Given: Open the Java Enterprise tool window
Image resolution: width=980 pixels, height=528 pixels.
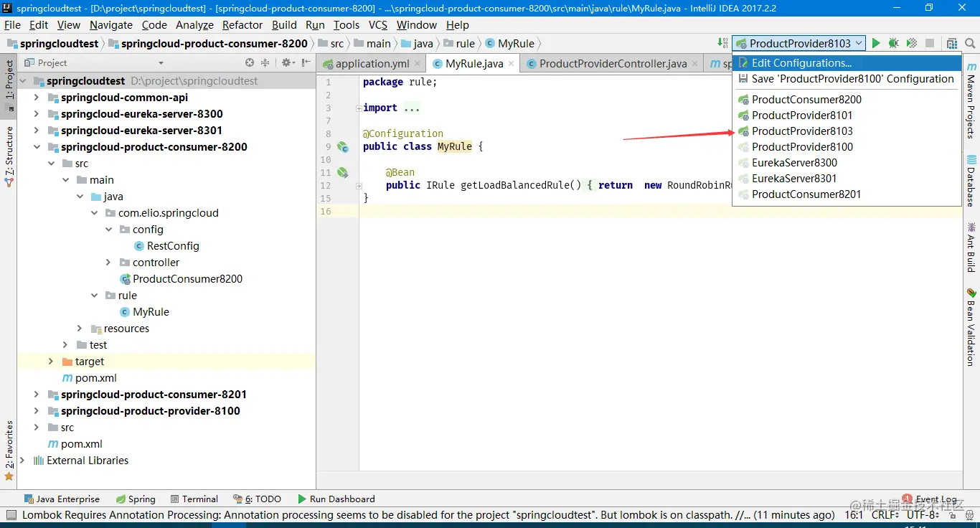Looking at the screenshot, I should tap(62, 499).
